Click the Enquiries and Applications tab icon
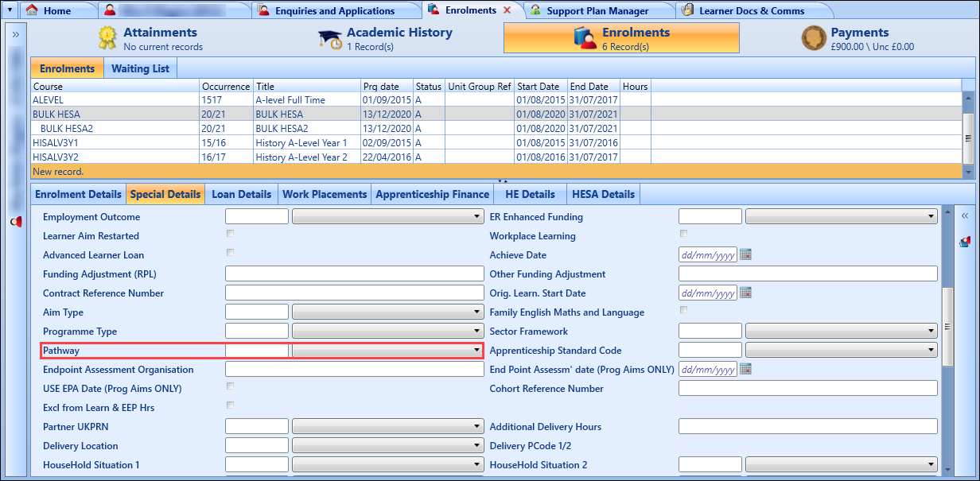This screenshot has width=980, height=481. pyautogui.click(x=263, y=10)
